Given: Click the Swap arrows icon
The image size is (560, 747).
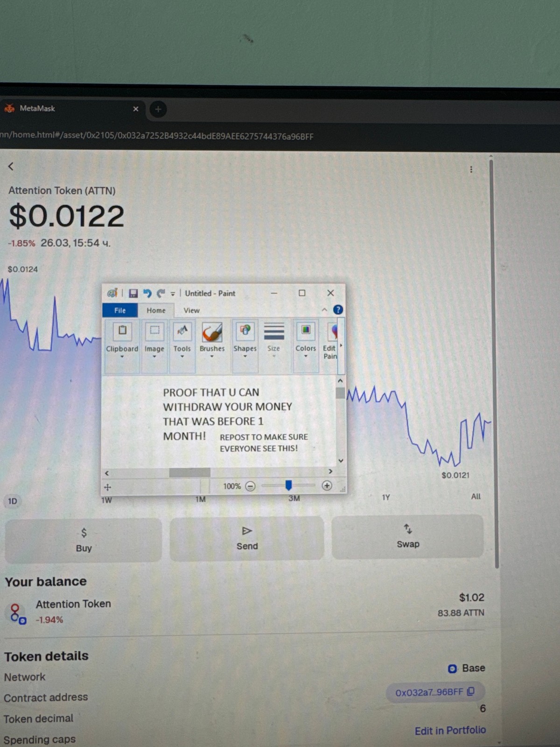Looking at the screenshot, I should point(408,529).
